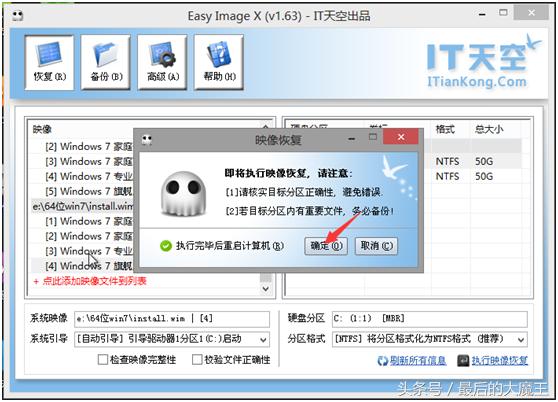The image size is (558, 402).
Task: Minimize the 映像恢复 dialog
Action: (352, 138)
